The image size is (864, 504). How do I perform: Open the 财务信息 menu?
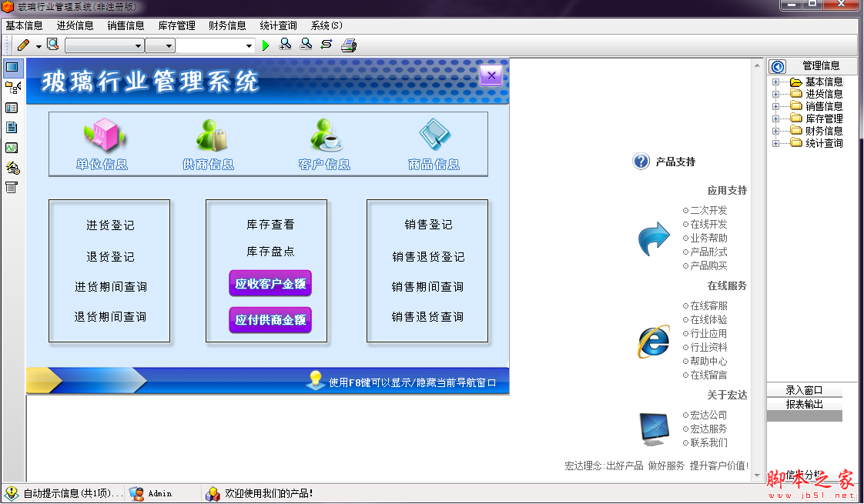(227, 26)
